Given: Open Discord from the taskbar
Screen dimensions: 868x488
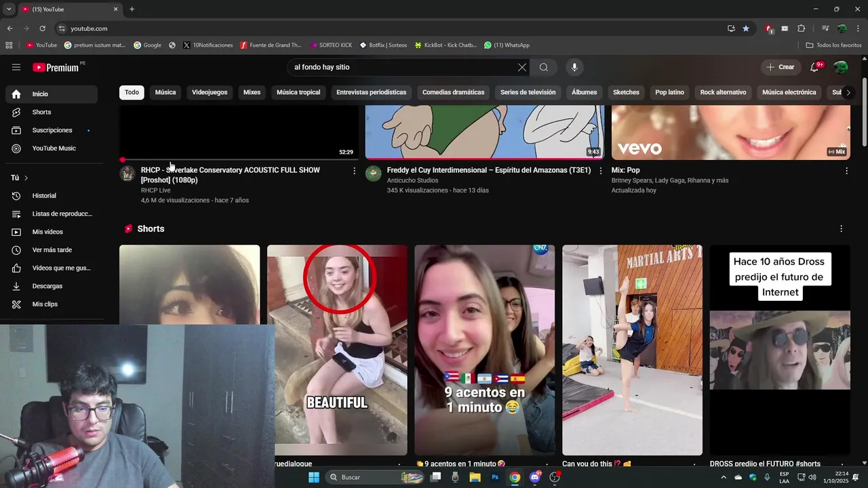Looking at the screenshot, I should click(535, 477).
